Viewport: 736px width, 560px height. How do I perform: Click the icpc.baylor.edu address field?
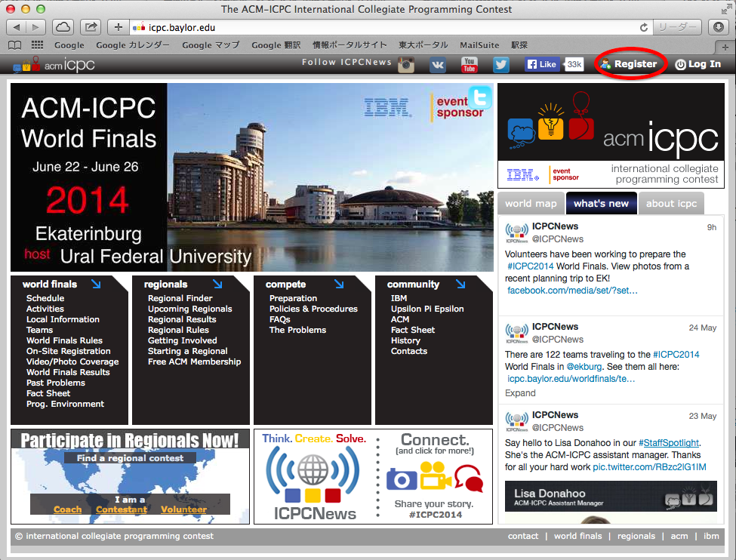[x=390, y=28]
